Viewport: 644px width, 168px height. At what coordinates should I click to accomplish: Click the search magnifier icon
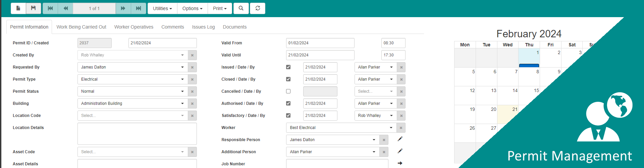tap(241, 8)
